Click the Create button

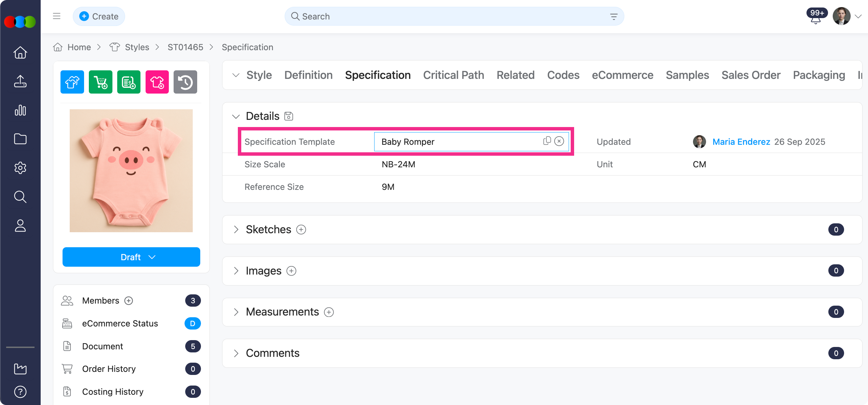click(x=99, y=16)
